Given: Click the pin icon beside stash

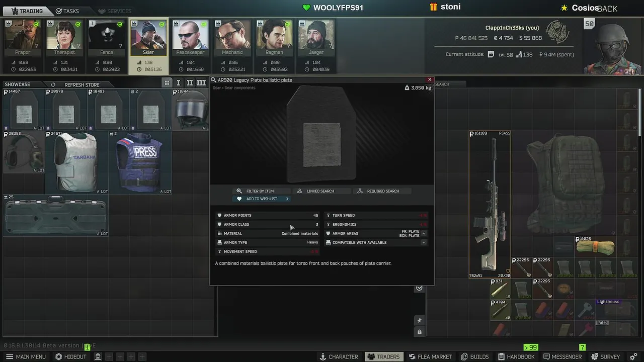Looking at the screenshot, I should (x=420, y=320).
